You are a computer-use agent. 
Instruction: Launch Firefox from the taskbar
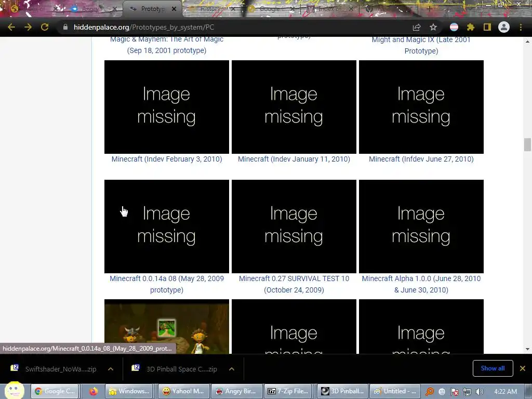[94, 391]
